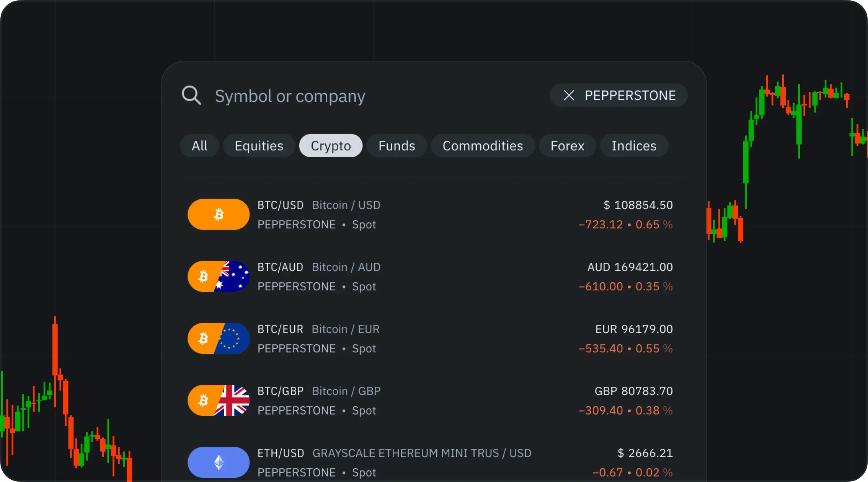Select the BTC/AUD price AUD 169421.00
This screenshot has height=482, width=868.
tap(630, 267)
